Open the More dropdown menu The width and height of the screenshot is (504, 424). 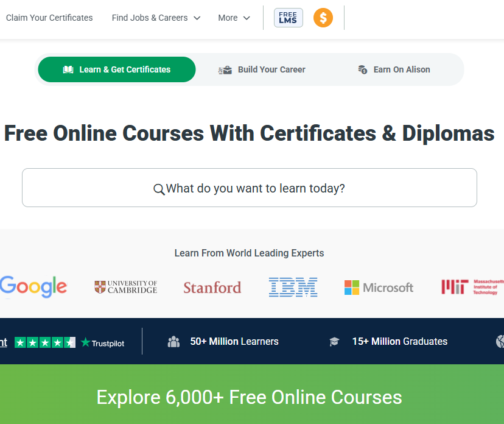pyautogui.click(x=234, y=18)
